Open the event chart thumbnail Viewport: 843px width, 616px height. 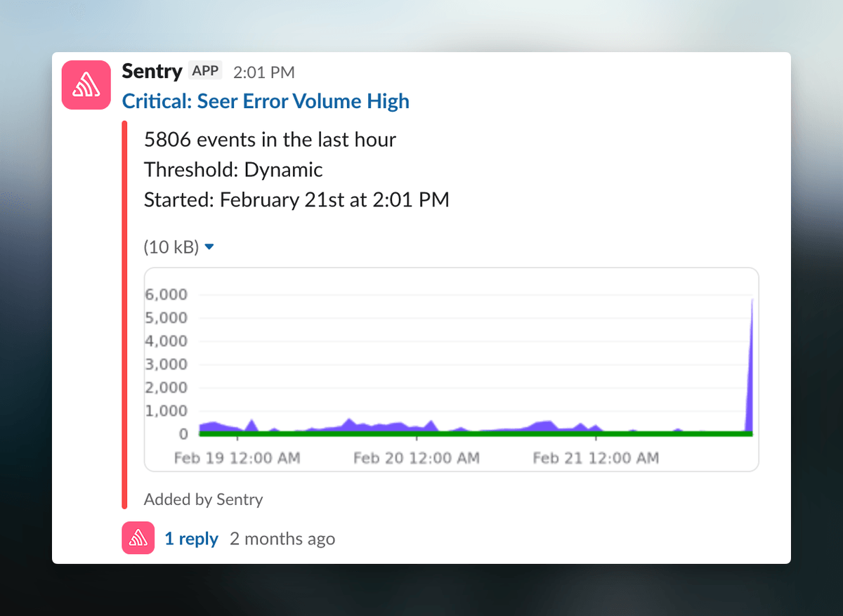[451, 368]
